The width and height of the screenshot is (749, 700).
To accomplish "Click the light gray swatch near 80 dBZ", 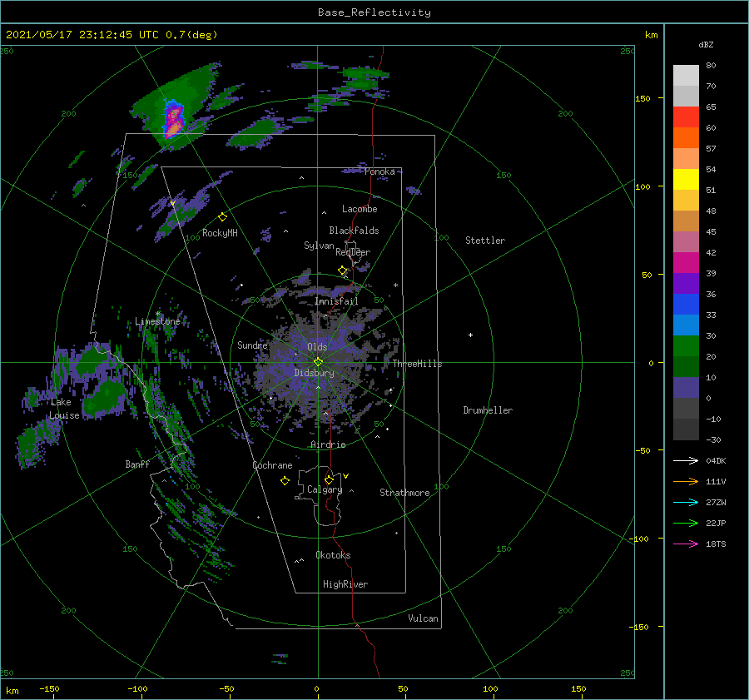I will (686, 76).
